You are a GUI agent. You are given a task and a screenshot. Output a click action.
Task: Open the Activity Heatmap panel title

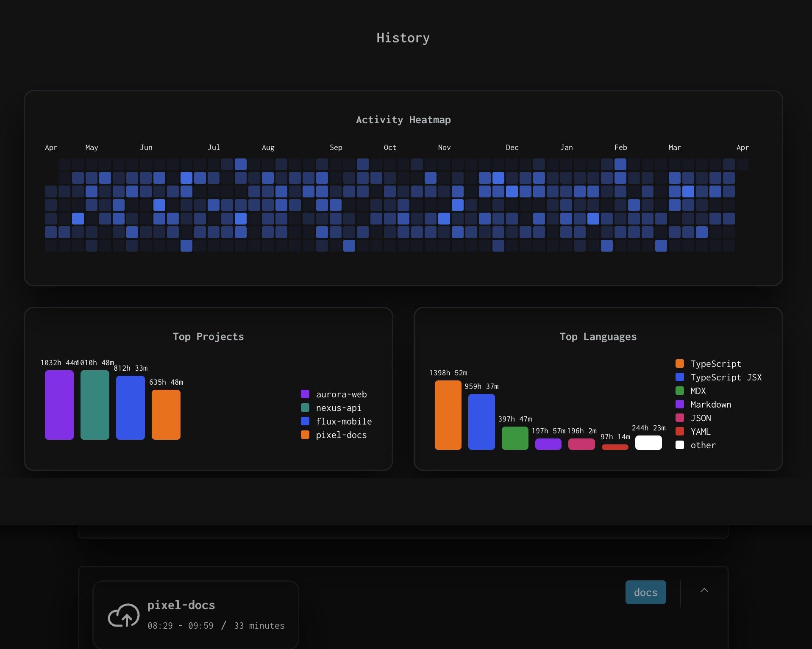403,119
